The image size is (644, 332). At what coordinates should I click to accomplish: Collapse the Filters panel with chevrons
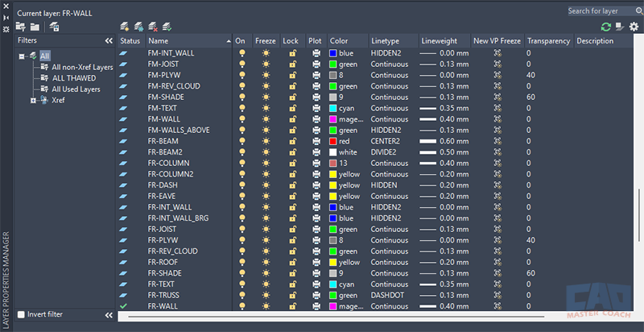point(108,39)
